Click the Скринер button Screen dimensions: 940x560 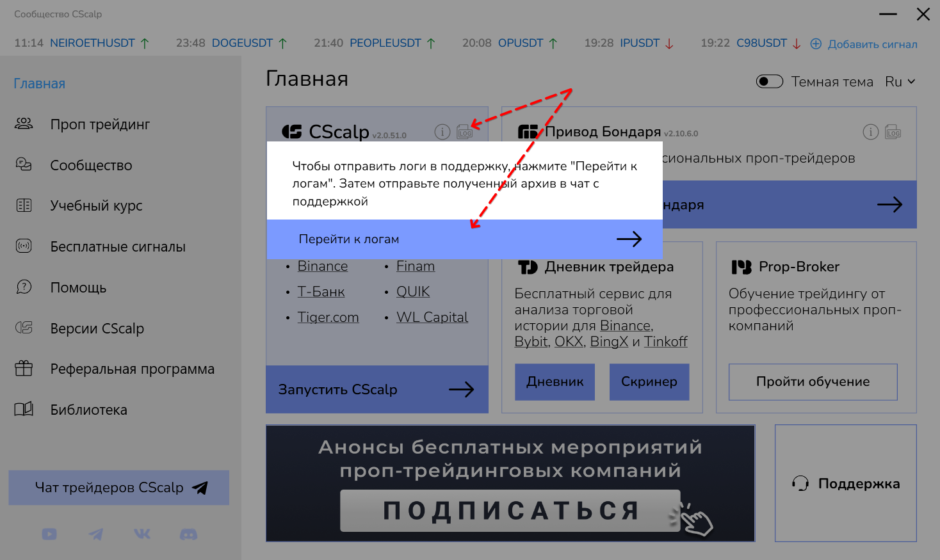pos(649,382)
